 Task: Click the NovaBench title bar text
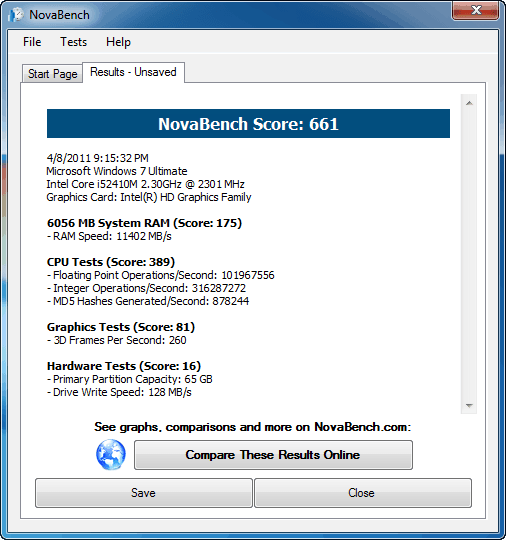tap(59, 15)
